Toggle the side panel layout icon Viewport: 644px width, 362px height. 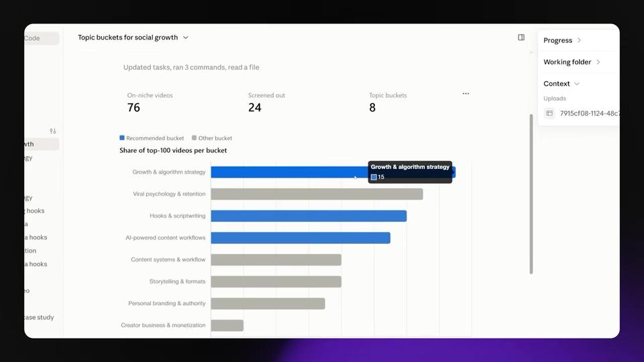click(x=521, y=38)
